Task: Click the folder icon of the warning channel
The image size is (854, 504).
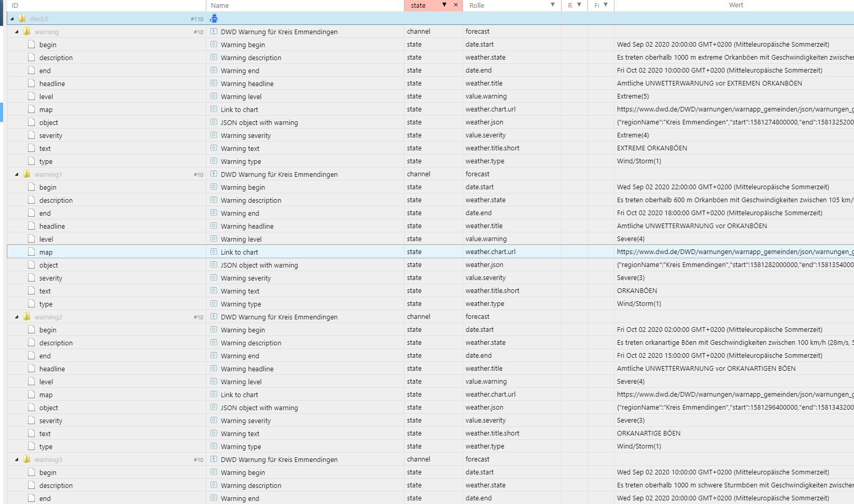Action: (27, 32)
